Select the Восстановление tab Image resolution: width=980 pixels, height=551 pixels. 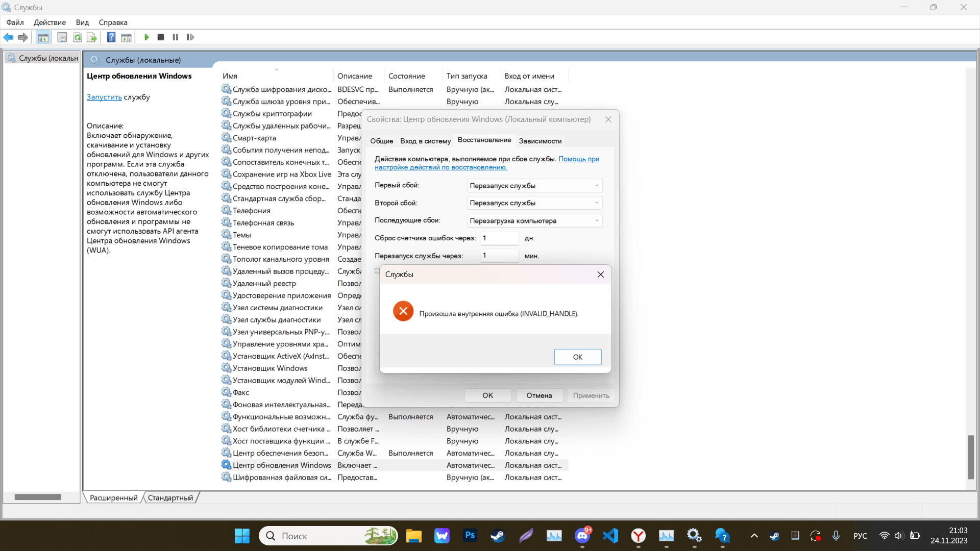click(x=484, y=140)
